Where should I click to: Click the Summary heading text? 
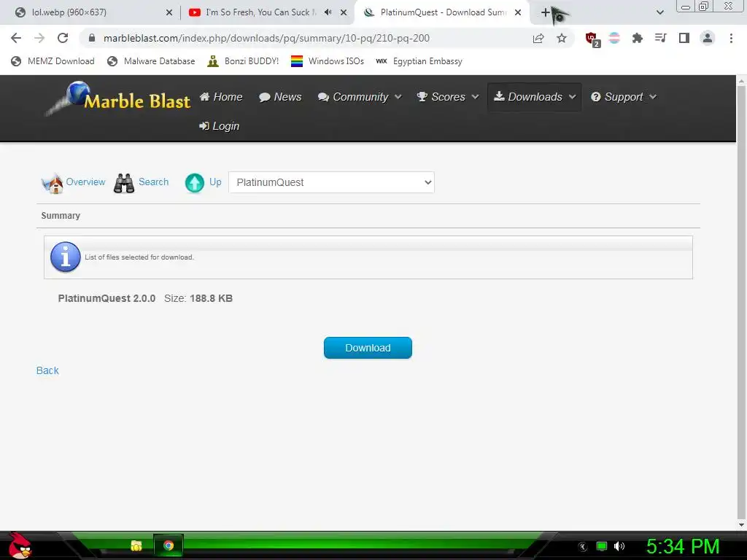pos(61,216)
